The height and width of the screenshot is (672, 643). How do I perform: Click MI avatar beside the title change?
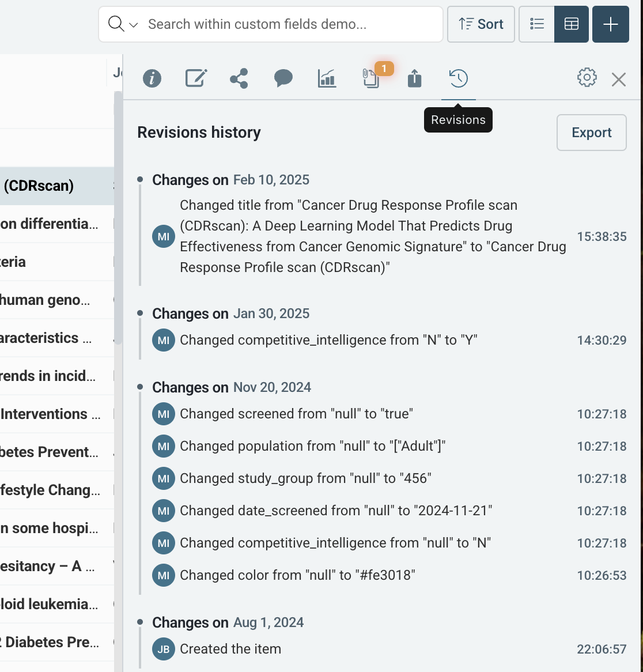click(164, 236)
